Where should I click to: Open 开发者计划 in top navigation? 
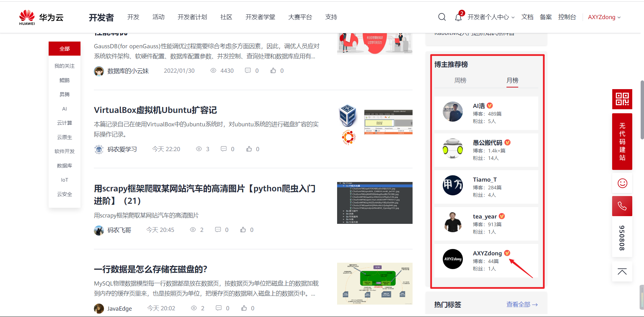pyautogui.click(x=192, y=17)
